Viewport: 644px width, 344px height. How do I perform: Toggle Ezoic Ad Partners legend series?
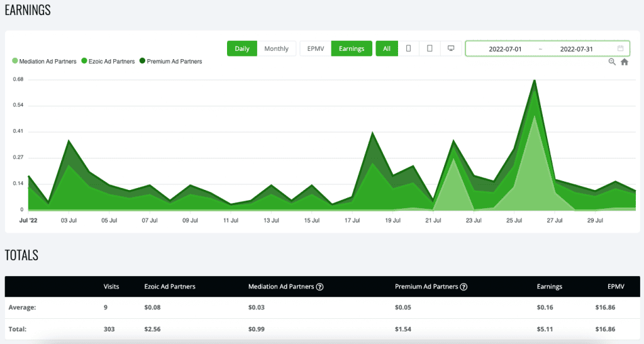pyautogui.click(x=108, y=61)
